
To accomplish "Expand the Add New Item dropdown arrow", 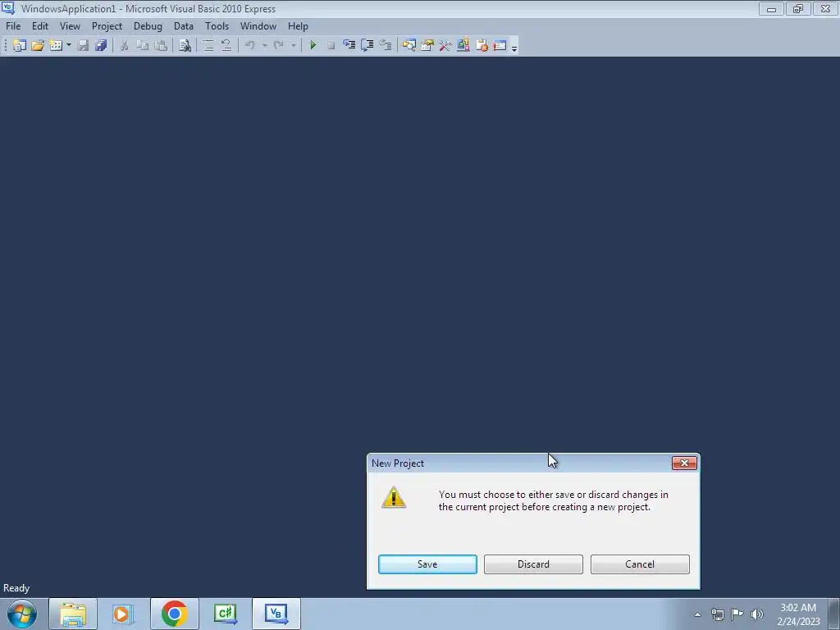I will (x=69, y=46).
